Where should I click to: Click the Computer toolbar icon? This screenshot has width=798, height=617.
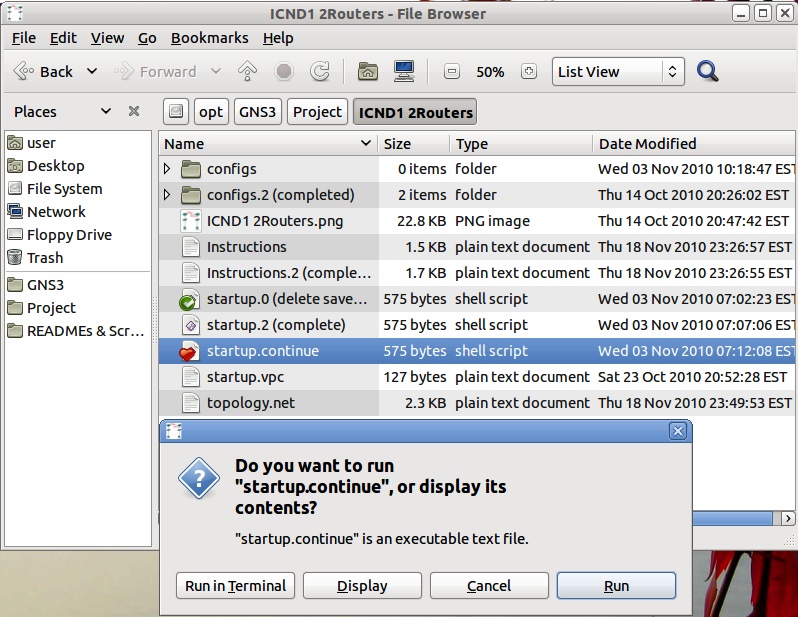click(404, 72)
